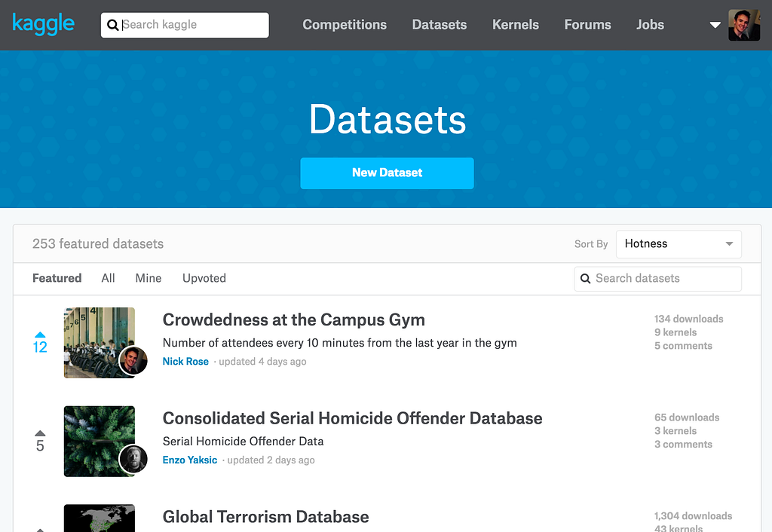This screenshot has height=532, width=772.
Task: Click Nick Rose's avatar on gym thumbnail
Action: point(133,361)
